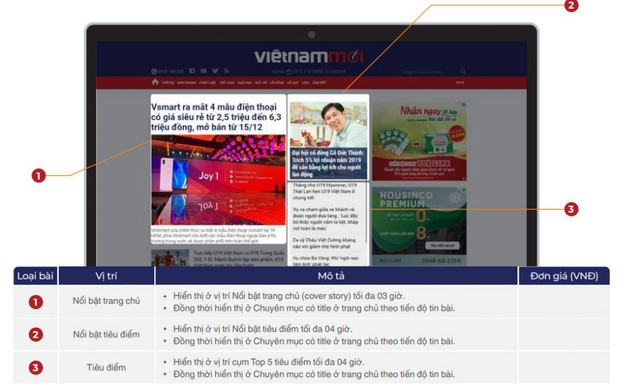640x384 pixels.
Task: Open the YouTube icon in the header
Action: click(203, 71)
